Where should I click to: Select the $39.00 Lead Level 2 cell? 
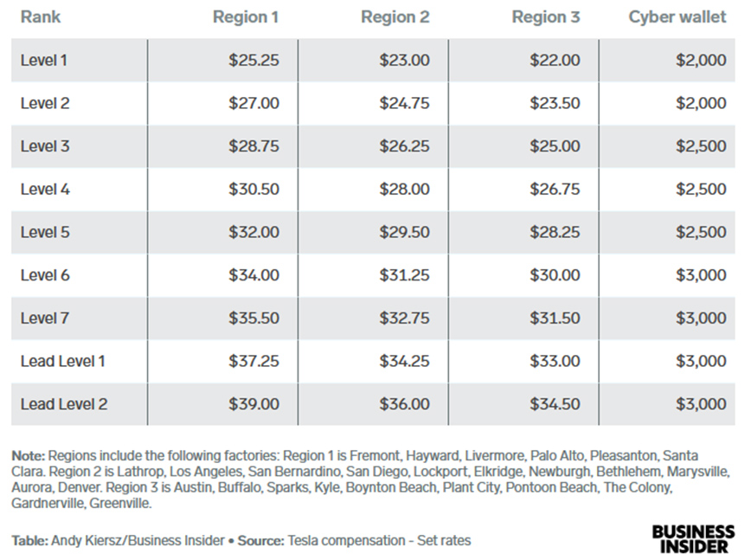tap(254, 404)
